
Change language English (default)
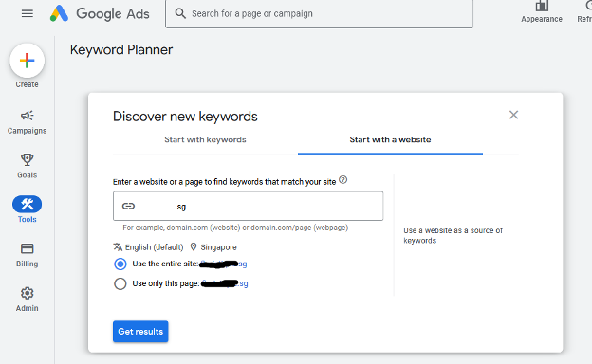click(x=148, y=247)
